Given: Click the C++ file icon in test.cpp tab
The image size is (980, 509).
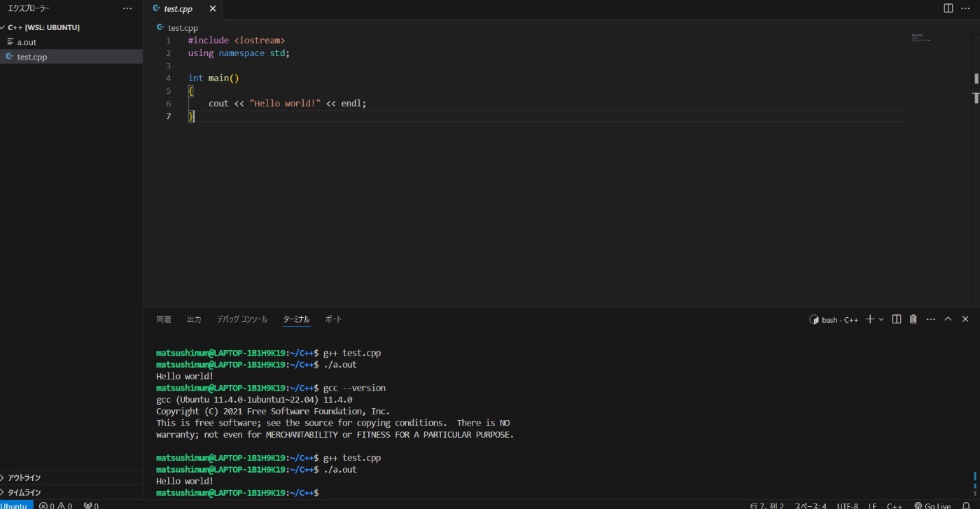Looking at the screenshot, I should tap(157, 9).
